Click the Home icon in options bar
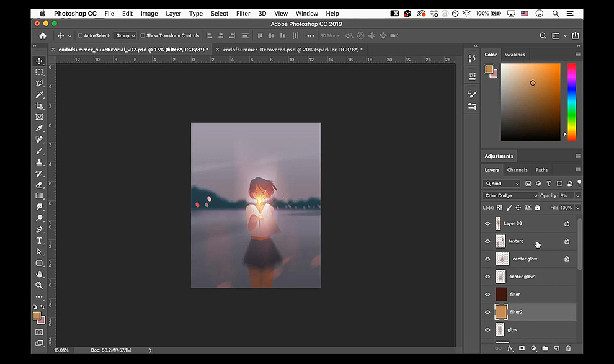This screenshot has width=614, height=364. click(43, 35)
